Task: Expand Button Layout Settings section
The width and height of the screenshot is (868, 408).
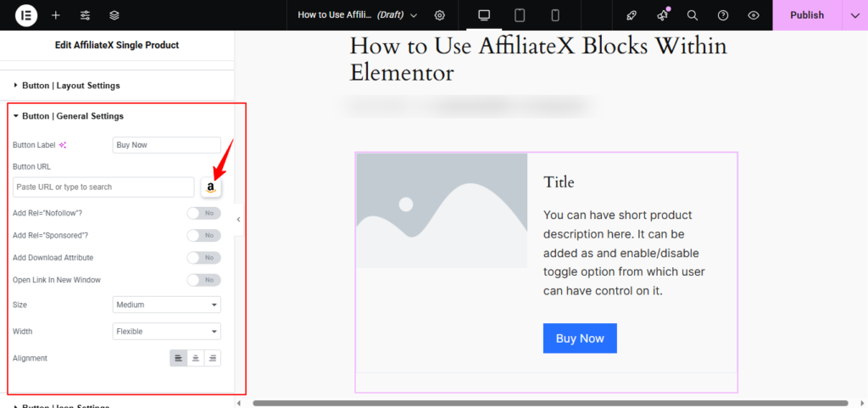Action: tap(70, 86)
